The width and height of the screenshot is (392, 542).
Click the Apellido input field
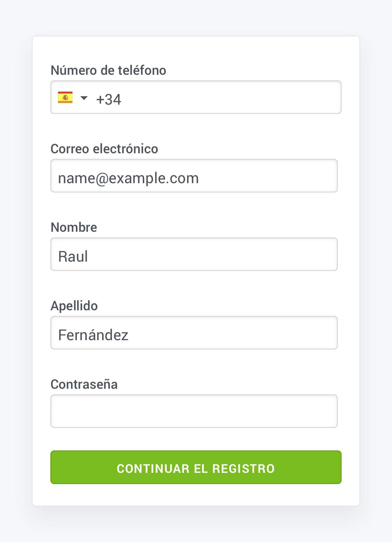tap(194, 333)
